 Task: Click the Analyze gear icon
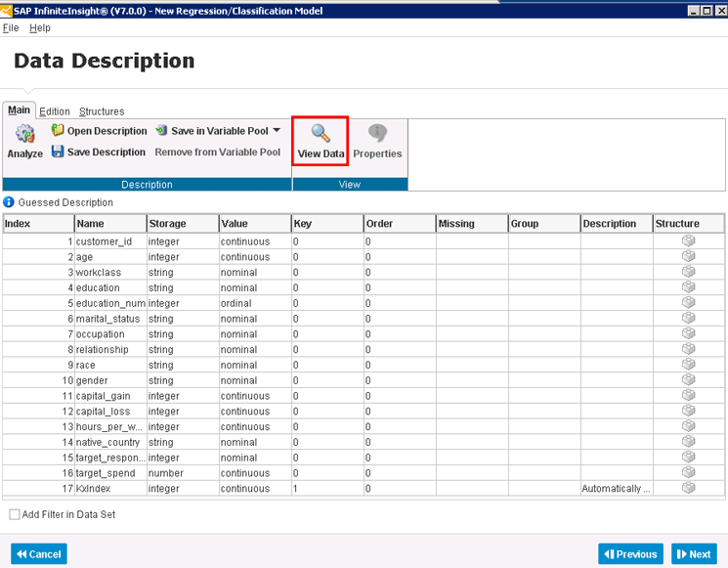pos(24,134)
